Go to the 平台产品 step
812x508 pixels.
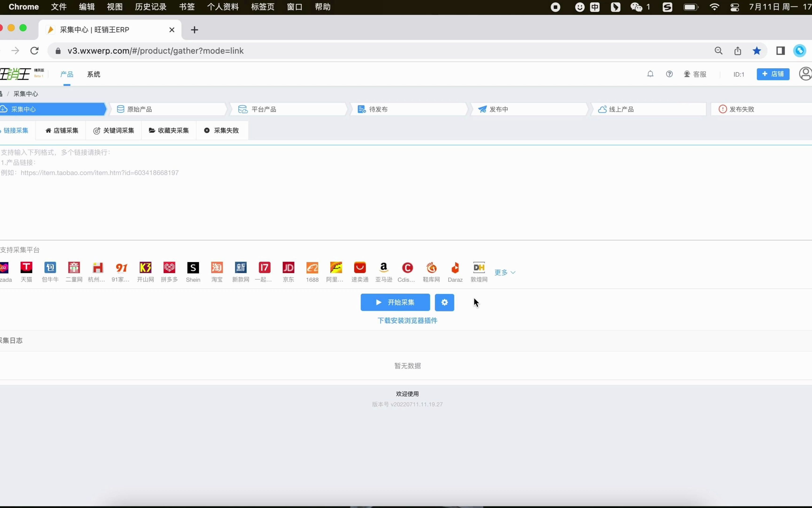[x=289, y=109]
